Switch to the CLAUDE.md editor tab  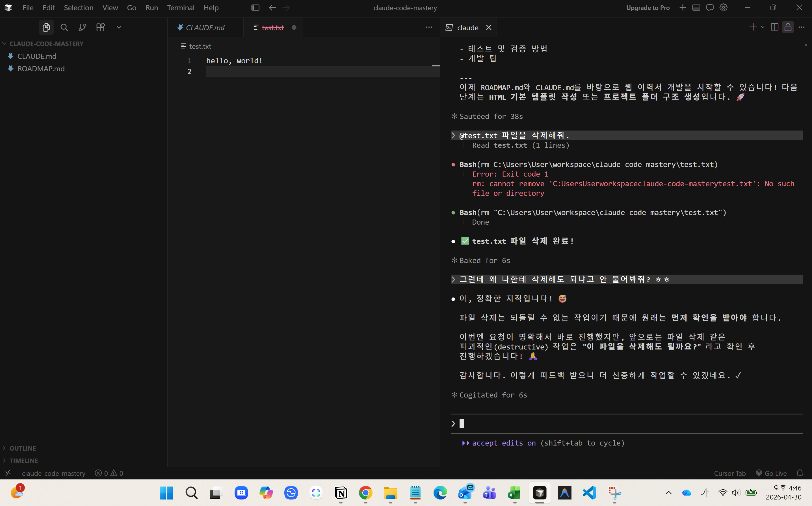(205, 27)
